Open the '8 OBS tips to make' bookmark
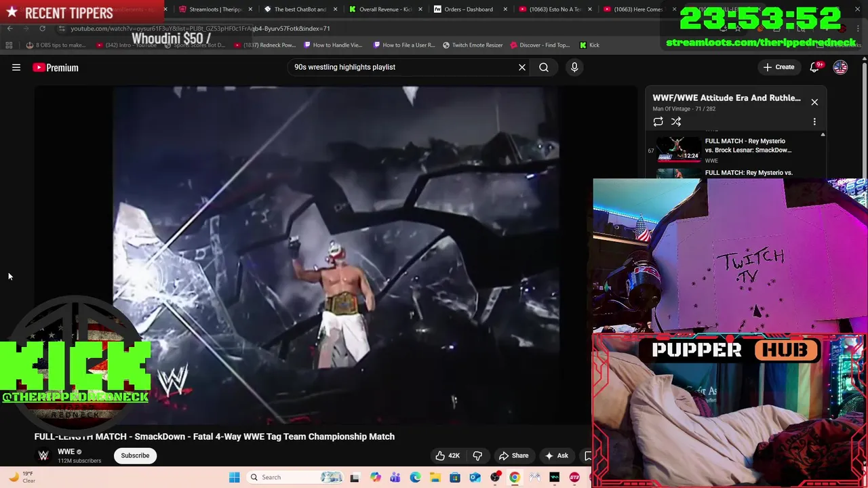Image resolution: width=868 pixels, height=488 pixels. tap(56, 45)
